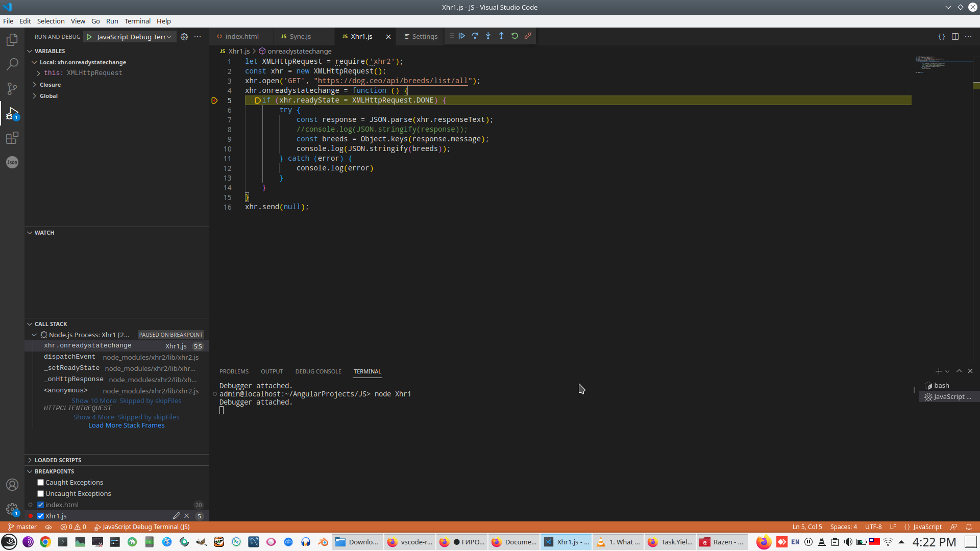Click the Disconnect debugger icon

click(528, 36)
